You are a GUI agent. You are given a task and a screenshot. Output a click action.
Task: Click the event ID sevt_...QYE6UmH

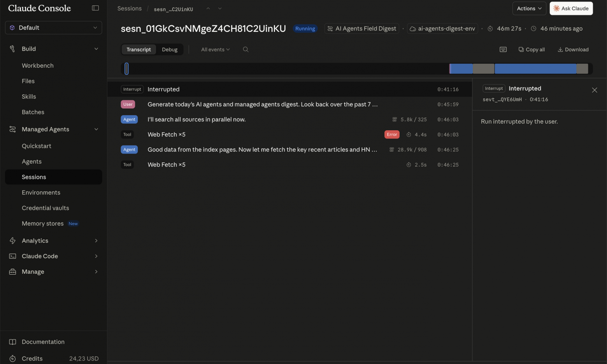point(502,100)
